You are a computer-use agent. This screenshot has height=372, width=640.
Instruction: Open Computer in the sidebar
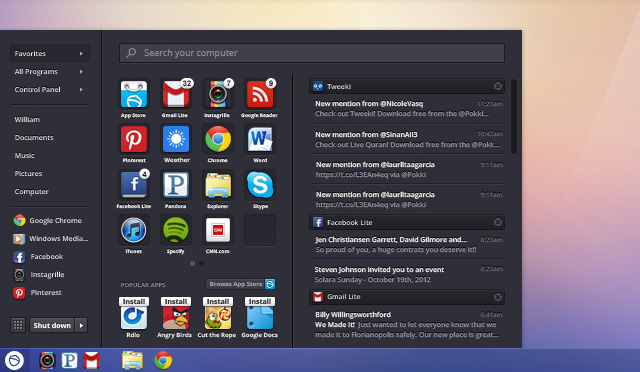pyautogui.click(x=31, y=192)
